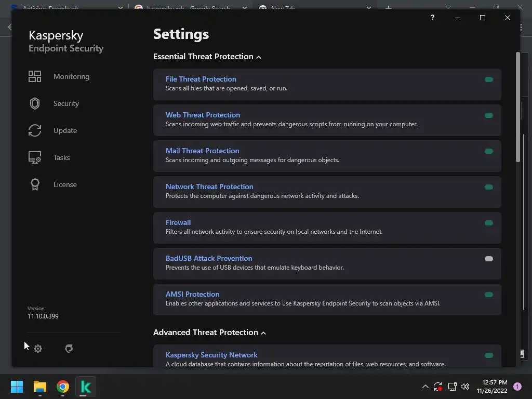The width and height of the screenshot is (532, 399).
Task: Launch File Explorer from the taskbar
Action: (39, 387)
